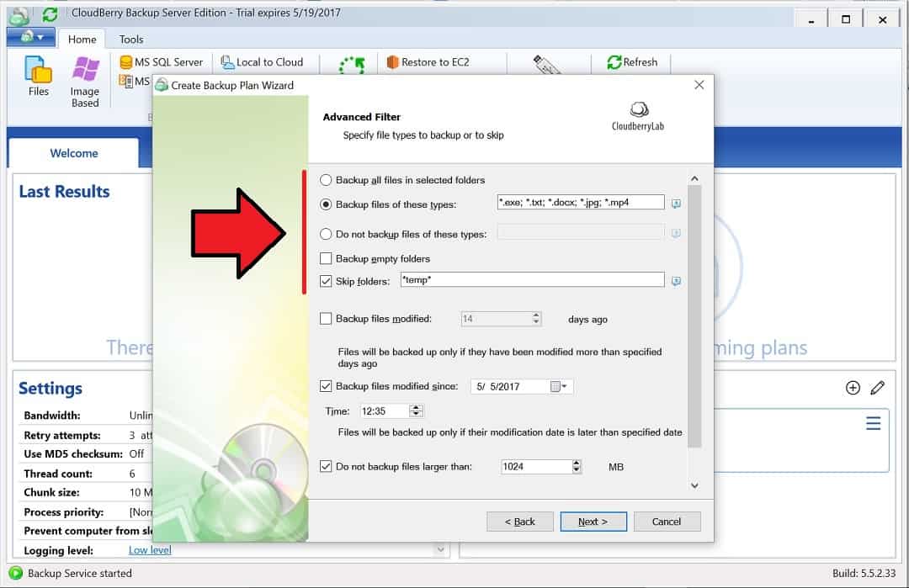Click the 'Build: 5.5.2.33' status text
909x588 pixels.
pos(864,573)
